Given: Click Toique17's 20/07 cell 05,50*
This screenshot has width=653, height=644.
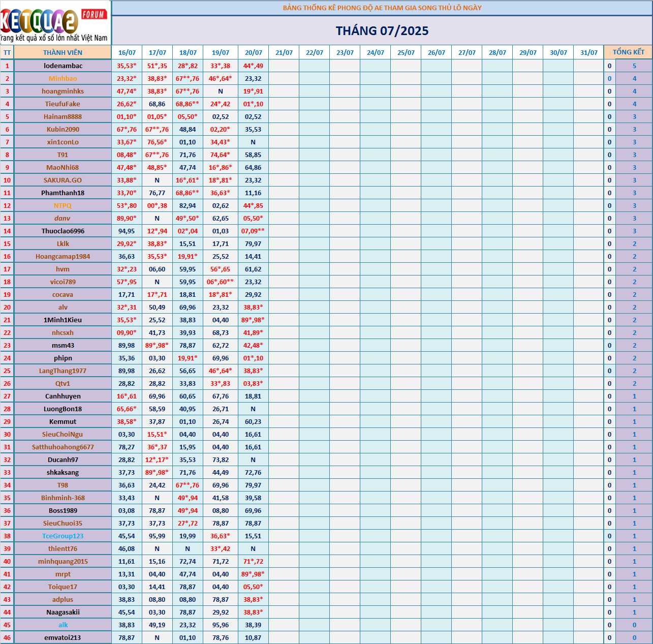Looking at the screenshot, I should (253, 587).
